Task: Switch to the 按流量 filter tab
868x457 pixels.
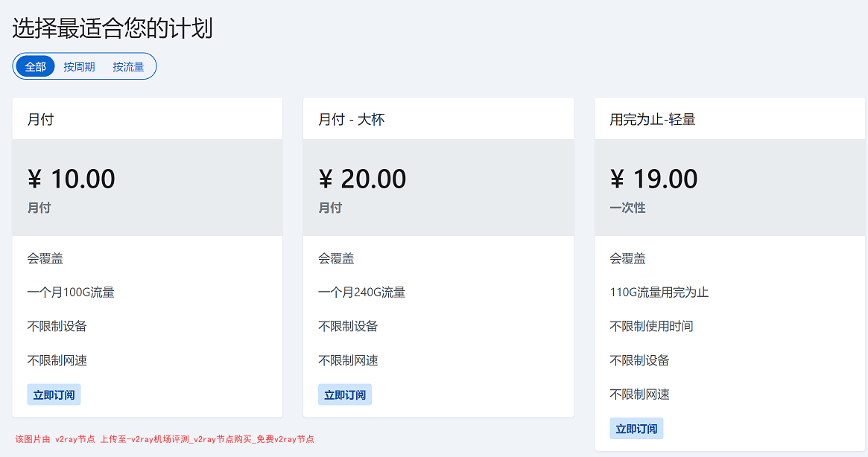Action: click(128, 66)
